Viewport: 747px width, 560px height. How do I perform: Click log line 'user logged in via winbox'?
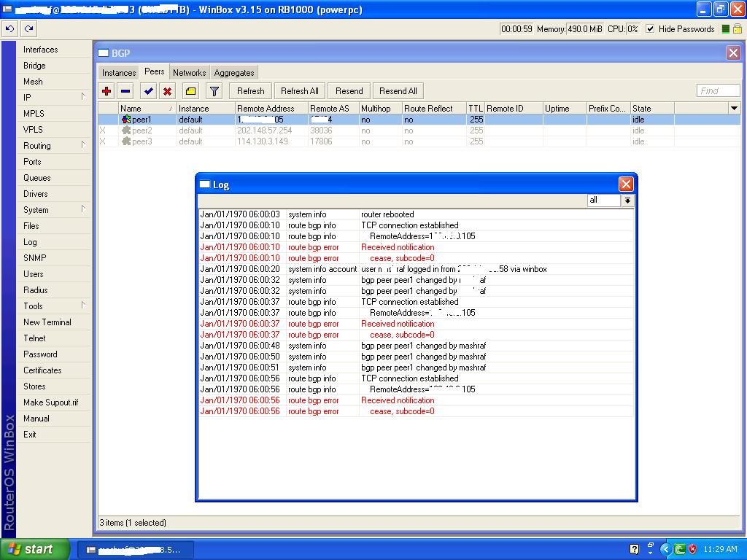point(454,269)
